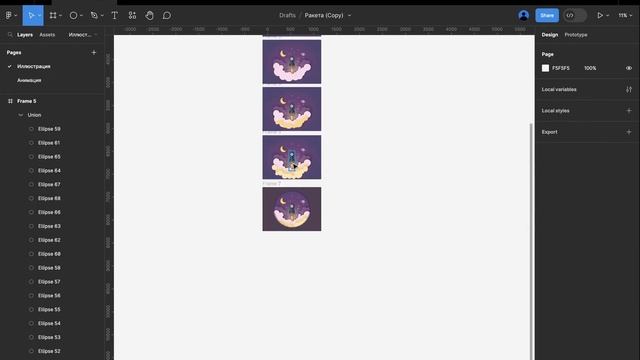Switch to the Layers tab

25,35
